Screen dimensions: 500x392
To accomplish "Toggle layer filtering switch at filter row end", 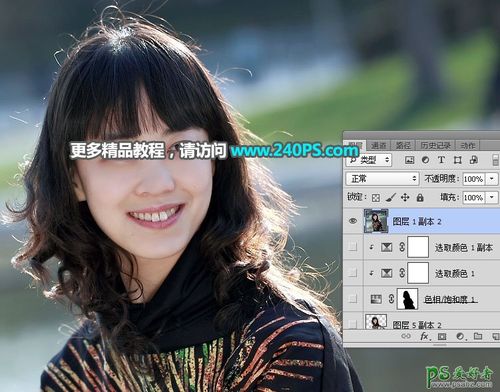I will 496,160.
